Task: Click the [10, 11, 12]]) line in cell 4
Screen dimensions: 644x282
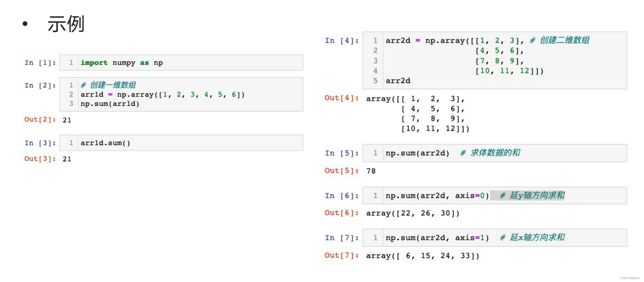Action: (x=509, y=71)
